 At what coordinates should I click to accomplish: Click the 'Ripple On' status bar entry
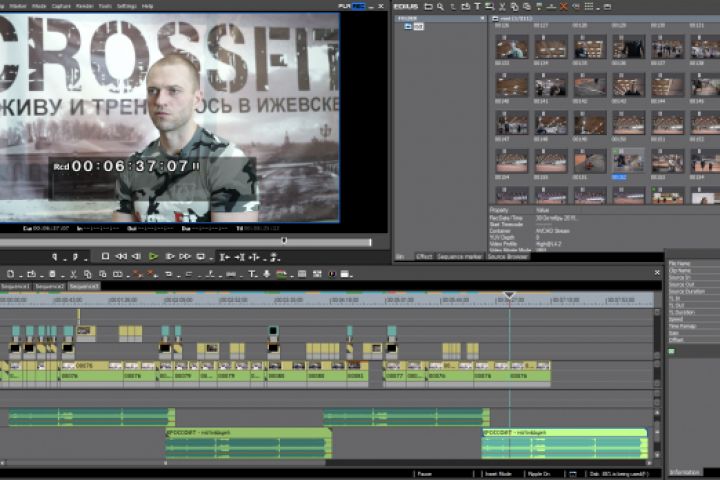tap(539, 474)
